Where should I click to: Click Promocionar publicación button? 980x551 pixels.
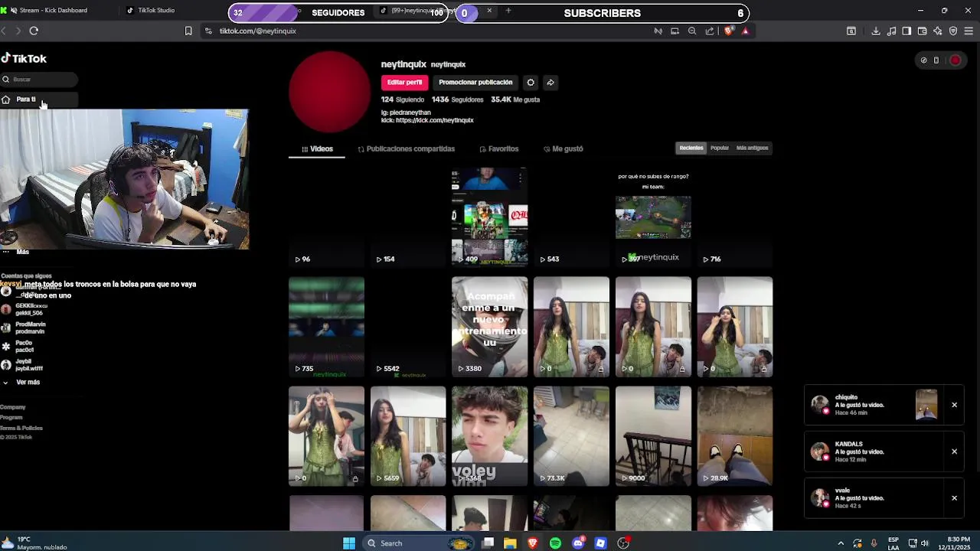475,82
